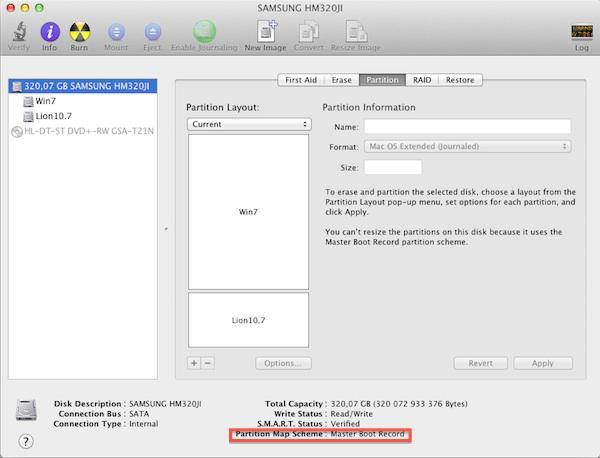
Task: Open the Log viewer icon
Action: (x=581, y=31)
